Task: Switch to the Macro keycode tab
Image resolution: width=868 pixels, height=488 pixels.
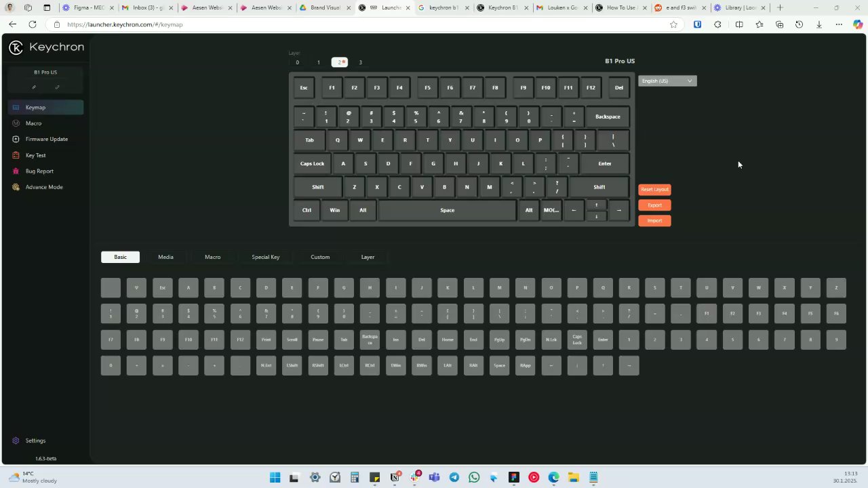Action: click(x=212, y=257)
